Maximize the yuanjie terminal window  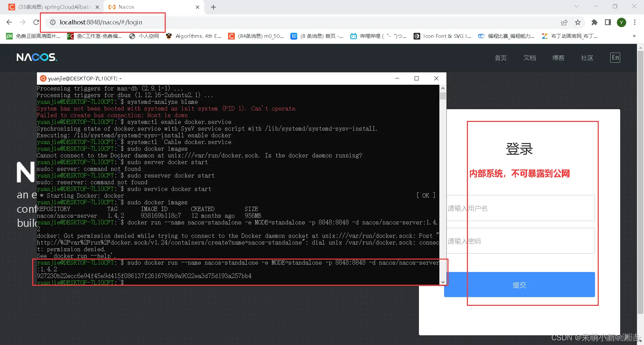coord(417,78)
